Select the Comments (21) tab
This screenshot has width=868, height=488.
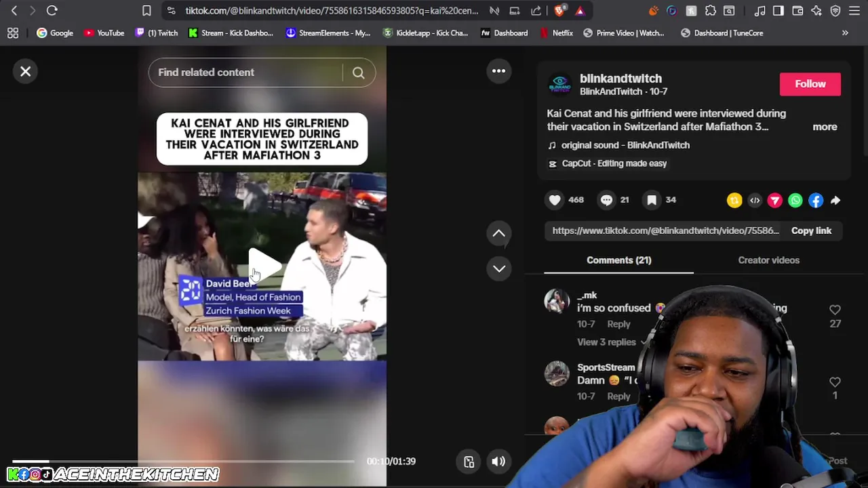tap(618, 260)
